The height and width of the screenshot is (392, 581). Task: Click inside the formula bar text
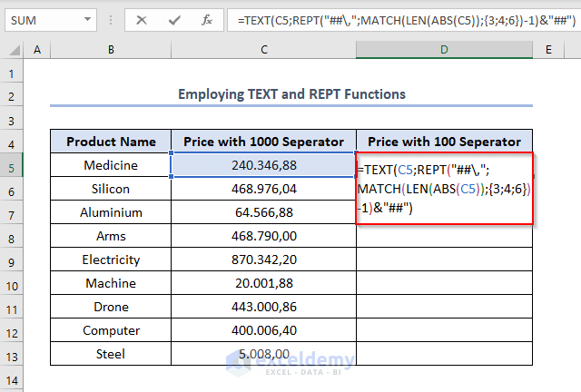coord(399,19)
